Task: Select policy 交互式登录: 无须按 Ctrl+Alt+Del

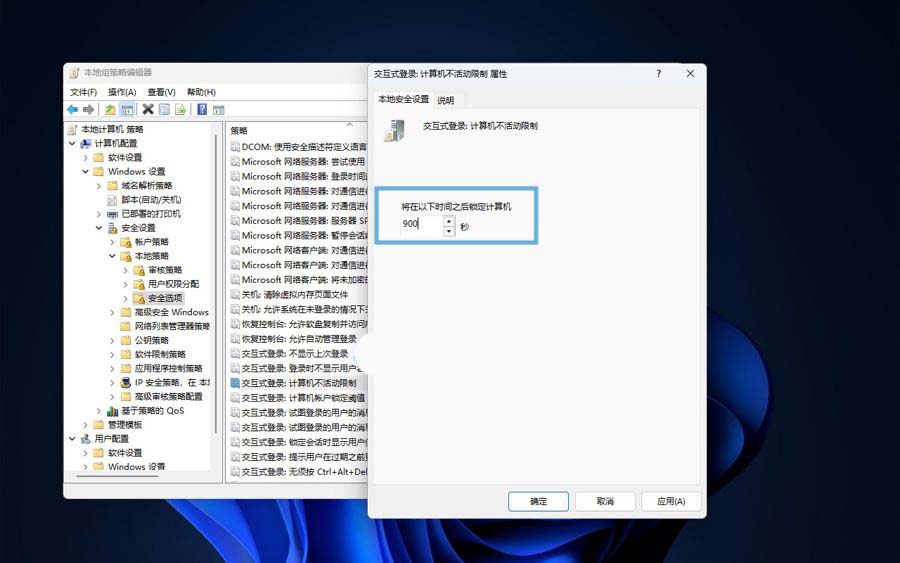Action: 304,472
